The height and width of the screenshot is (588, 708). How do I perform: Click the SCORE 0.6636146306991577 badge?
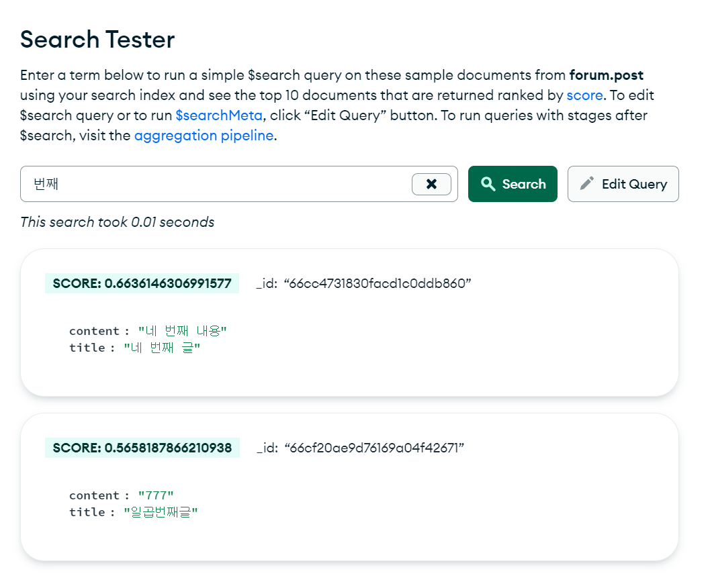[x=142, y=283]
